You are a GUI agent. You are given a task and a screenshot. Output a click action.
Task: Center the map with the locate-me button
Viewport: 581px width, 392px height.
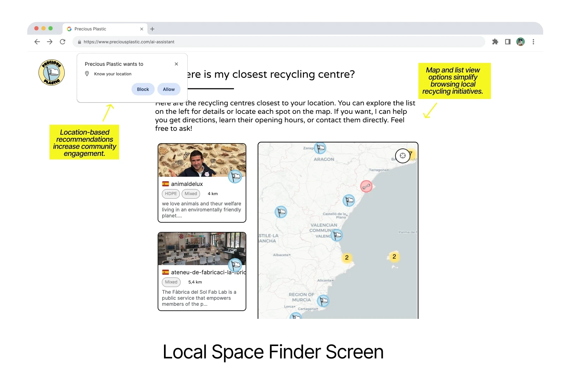(403, 156)
